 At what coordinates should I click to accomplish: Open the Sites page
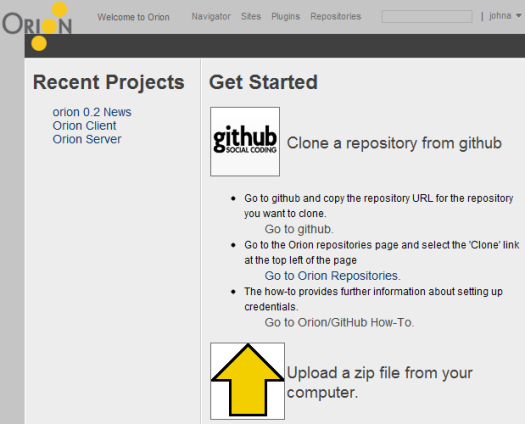click(251, 16)
